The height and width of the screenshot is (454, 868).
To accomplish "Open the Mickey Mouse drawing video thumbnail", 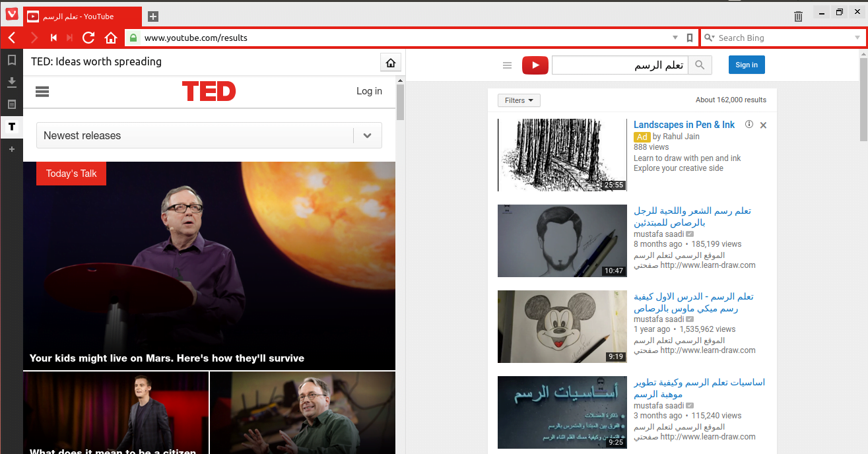I will 562,327.
